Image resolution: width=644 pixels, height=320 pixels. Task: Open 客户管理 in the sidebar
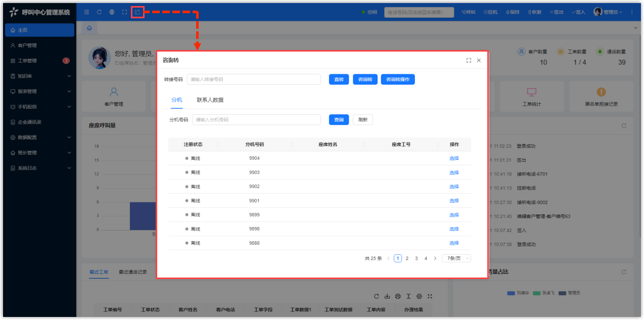(x=27, y=45)
